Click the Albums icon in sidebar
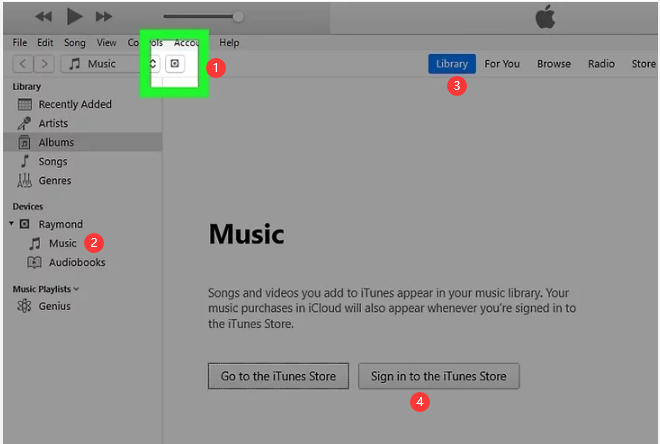Image resolution: width=660 pixels, height=444 pixels. (x=24, y=142)
